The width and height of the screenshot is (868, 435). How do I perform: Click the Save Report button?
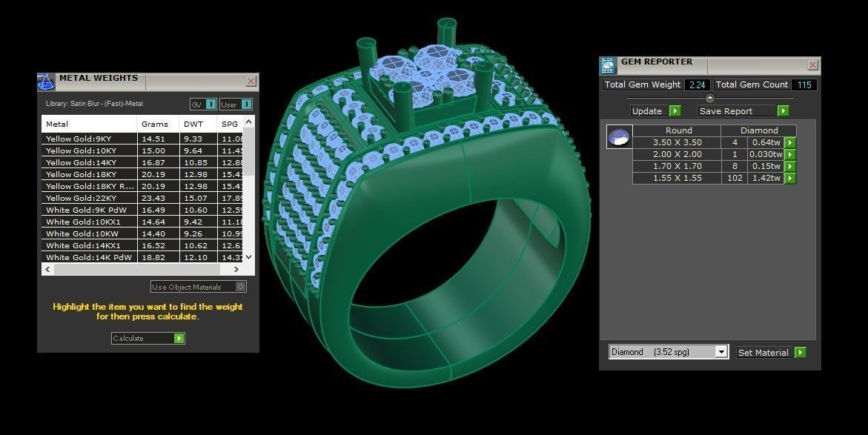(743, 110)
